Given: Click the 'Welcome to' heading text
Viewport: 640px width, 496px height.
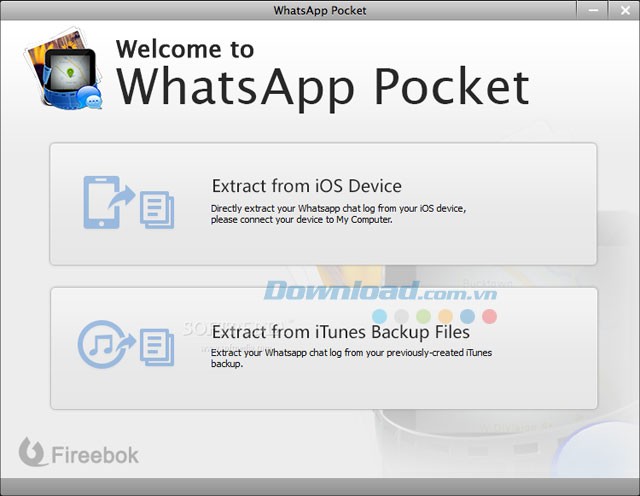Looking at the screenshot, I should pyautogui.click(x=185, y=49).
